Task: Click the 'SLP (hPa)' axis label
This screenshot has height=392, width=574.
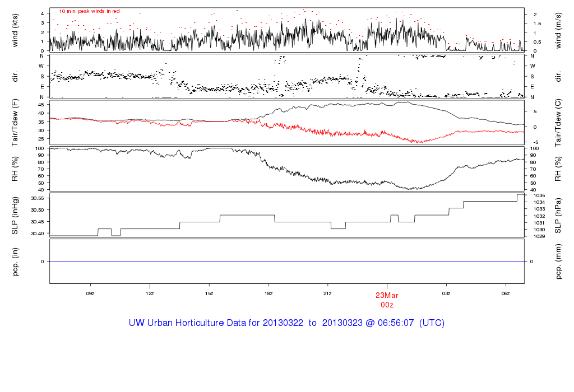Action: 558,216
